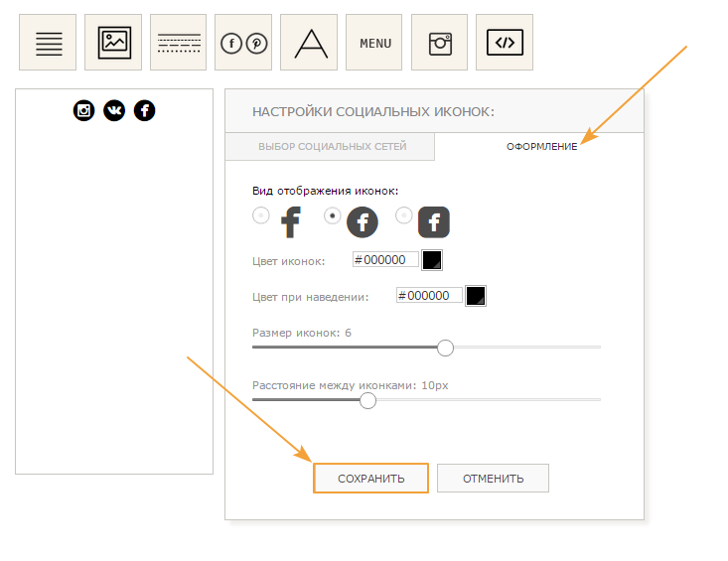Select the text lines block icon
Screen dimensions: 728x561
coord(48,43)
